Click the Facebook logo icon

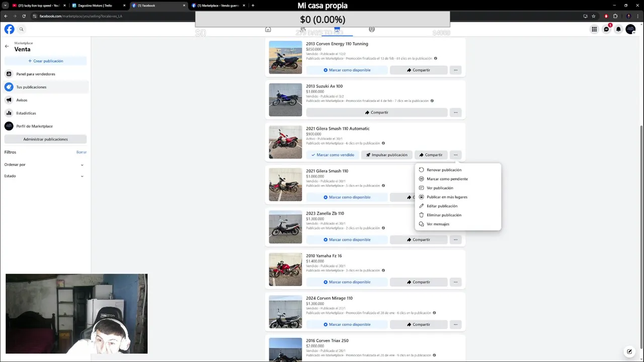(x=9, y=29)
